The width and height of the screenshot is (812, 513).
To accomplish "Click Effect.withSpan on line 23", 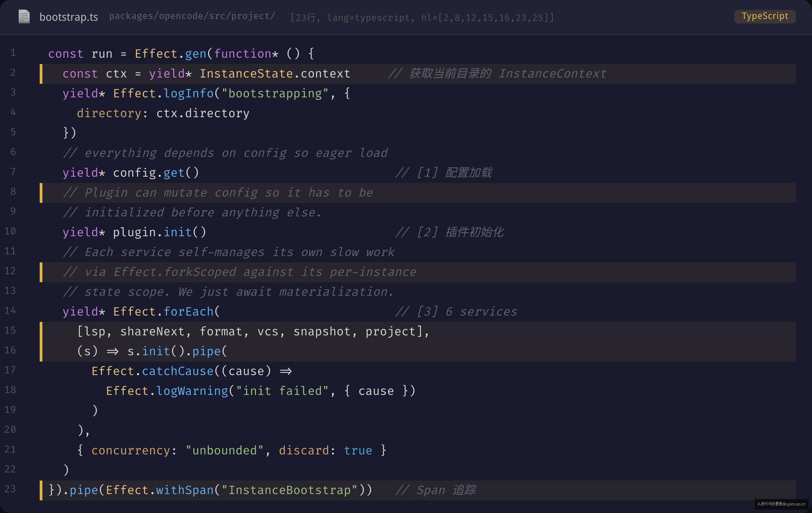I will [x=160, y=490].
